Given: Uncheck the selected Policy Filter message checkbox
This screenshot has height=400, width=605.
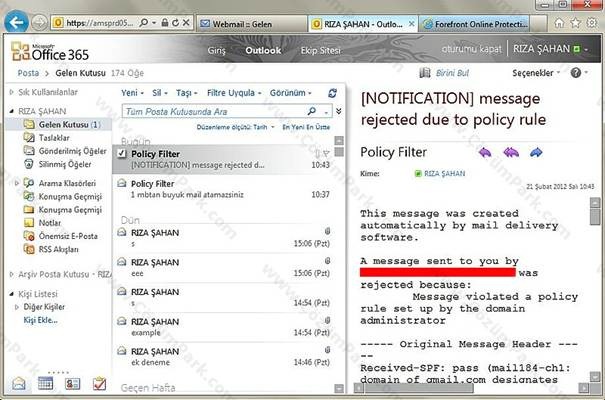Looking at the screenshot, I should click(x=122, y=154).
